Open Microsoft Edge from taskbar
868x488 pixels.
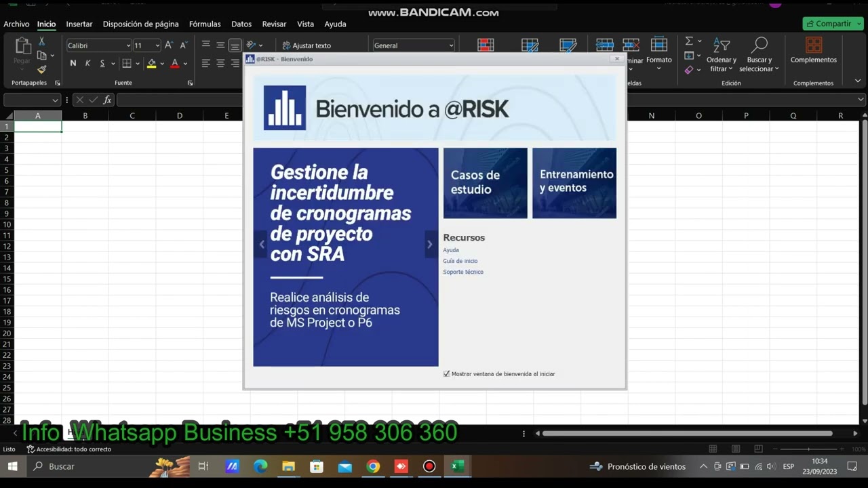[x=260, y=466]
